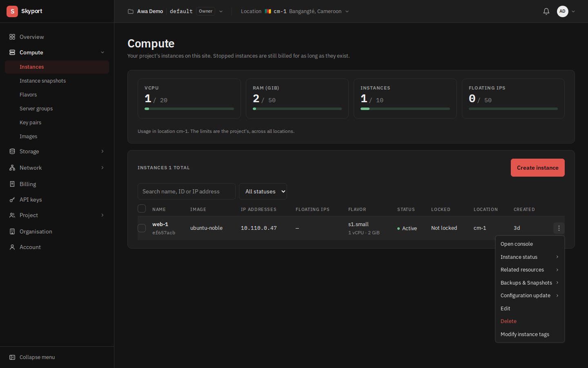Open the Overview grid icon
This screenshot has height=368, width=588.
pos(12,37)
